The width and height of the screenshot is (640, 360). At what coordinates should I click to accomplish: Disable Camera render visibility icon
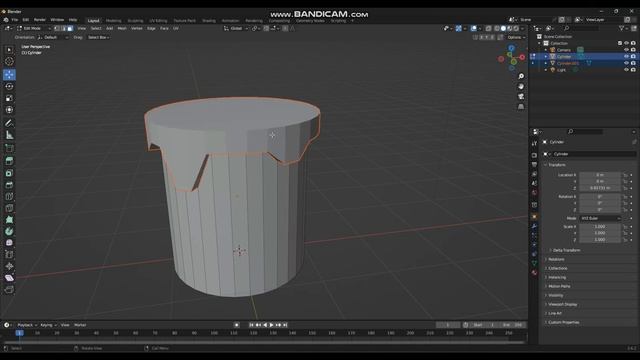click(x=633, y=50)
